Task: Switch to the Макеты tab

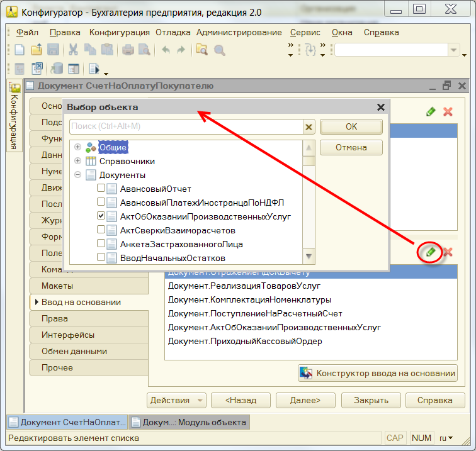Action: coord(89,286)
